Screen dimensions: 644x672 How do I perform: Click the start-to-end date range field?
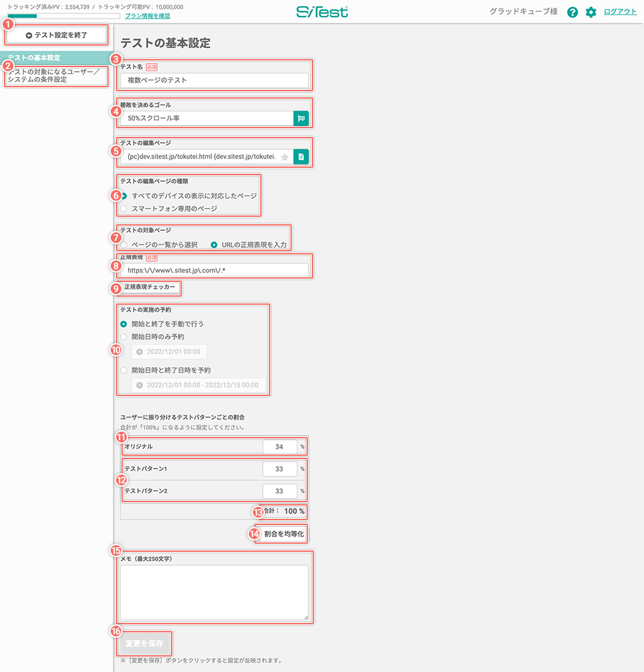click(199, 385)
